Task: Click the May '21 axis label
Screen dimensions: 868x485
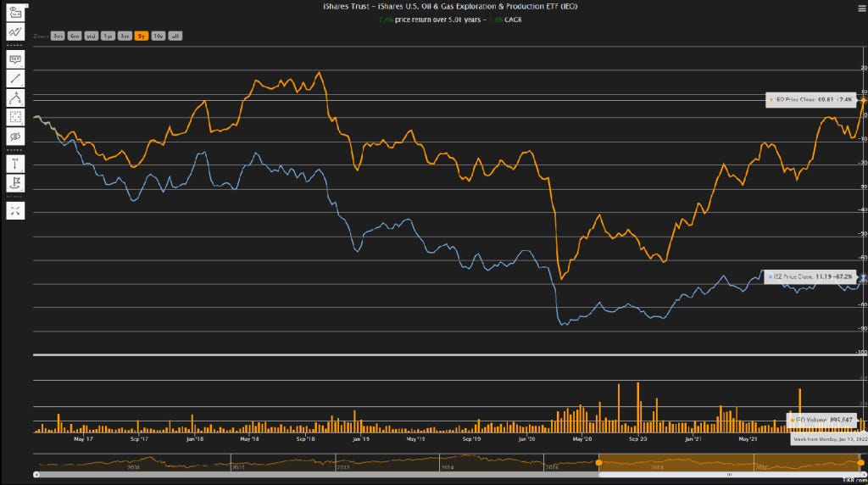Action: point(748,439)
